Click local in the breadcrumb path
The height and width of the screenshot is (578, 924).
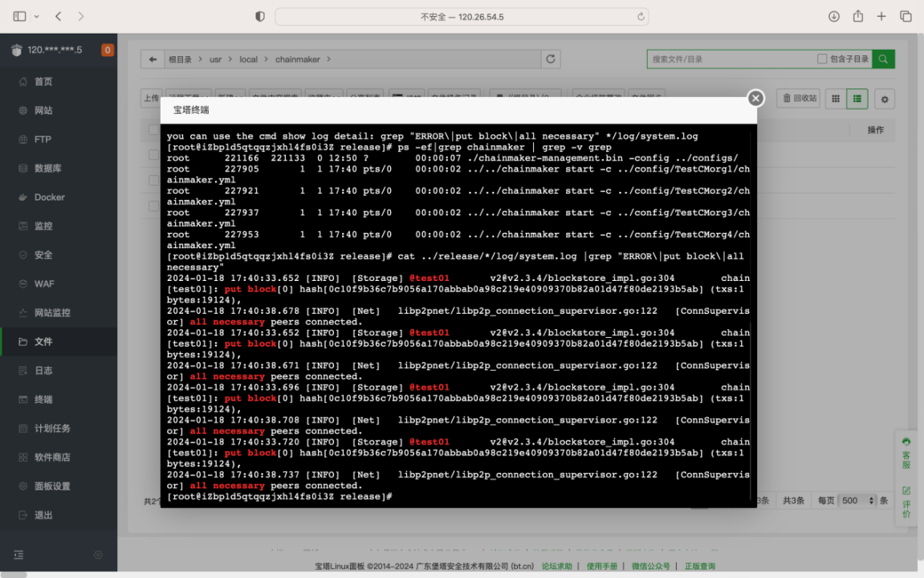(248, 59)
